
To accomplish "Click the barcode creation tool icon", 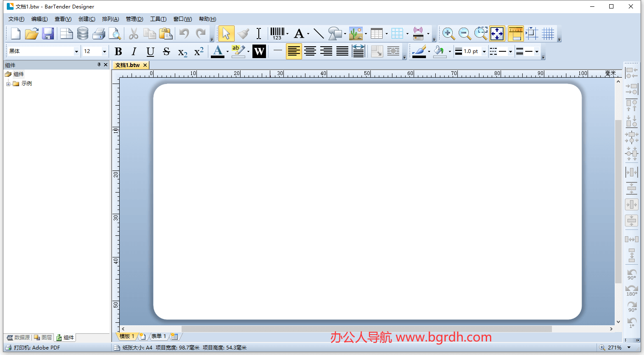I will pyautogui.click(x=277, y=33).
